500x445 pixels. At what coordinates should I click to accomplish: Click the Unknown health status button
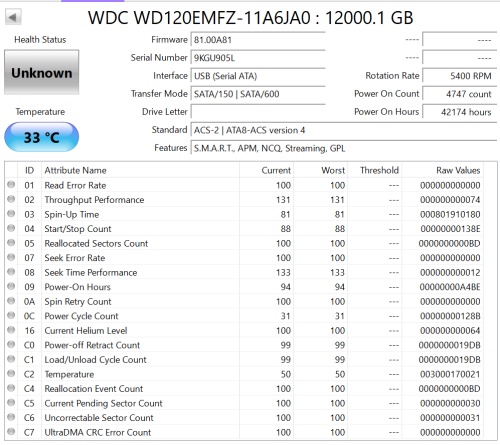[x=42, y=72]
